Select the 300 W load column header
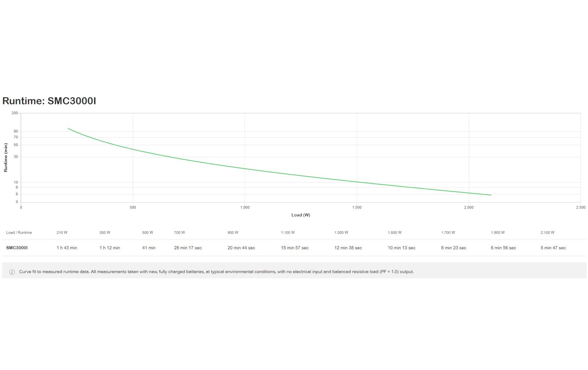The width and height of the screenshot is (588, 370). [105, 233]
